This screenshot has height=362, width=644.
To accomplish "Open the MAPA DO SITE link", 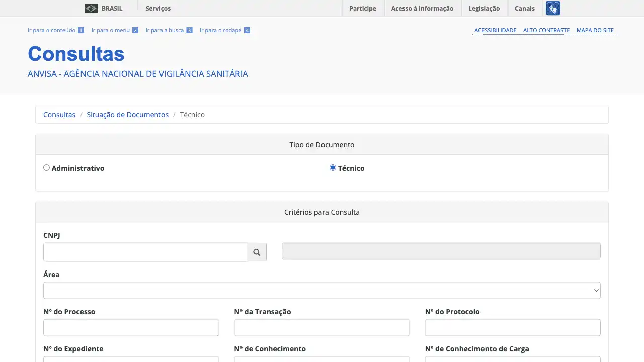I will click(x=595, y=30).
